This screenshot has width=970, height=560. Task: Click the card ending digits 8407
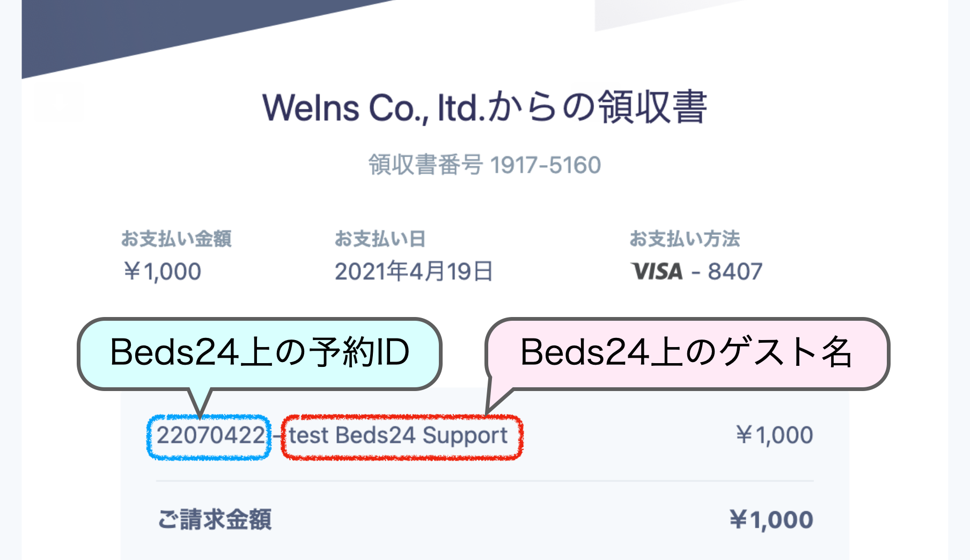pyautogui.click(x=735, y=271)
